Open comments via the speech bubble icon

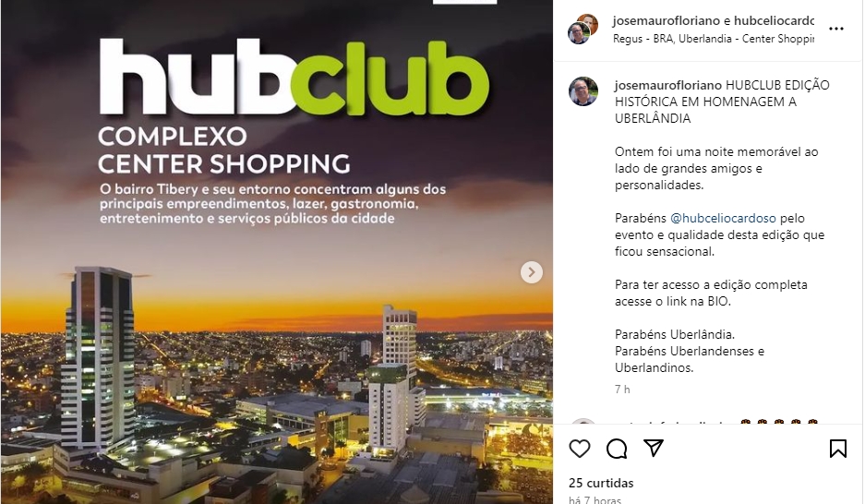(x=616, y=449)
